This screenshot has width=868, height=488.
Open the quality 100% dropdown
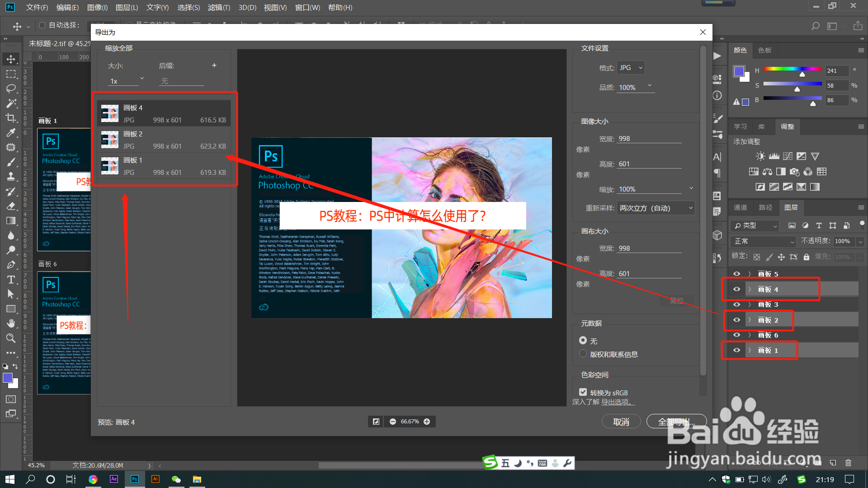point(636,87)
